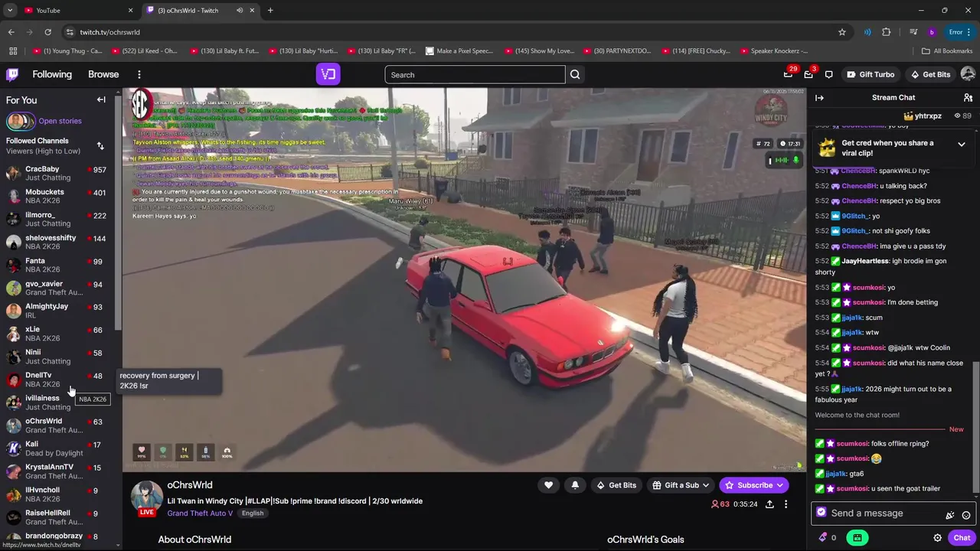980x551 pixels.
Task: Open Chrome extensions puzzle icon
Action: coord(887,32)
